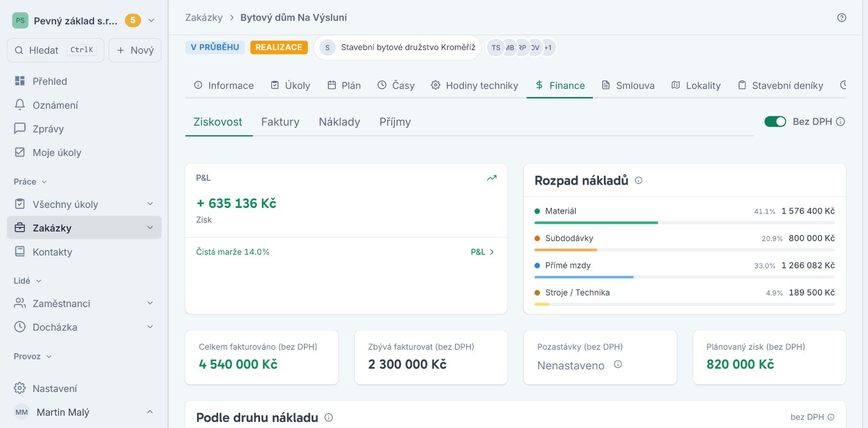Click the MM user avatar
This screenshot has height=428, width=868.
tap(22, 412)
